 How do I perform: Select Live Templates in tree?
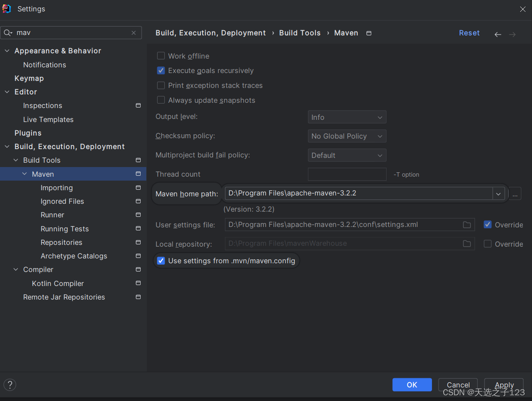(x=48, y=119)
